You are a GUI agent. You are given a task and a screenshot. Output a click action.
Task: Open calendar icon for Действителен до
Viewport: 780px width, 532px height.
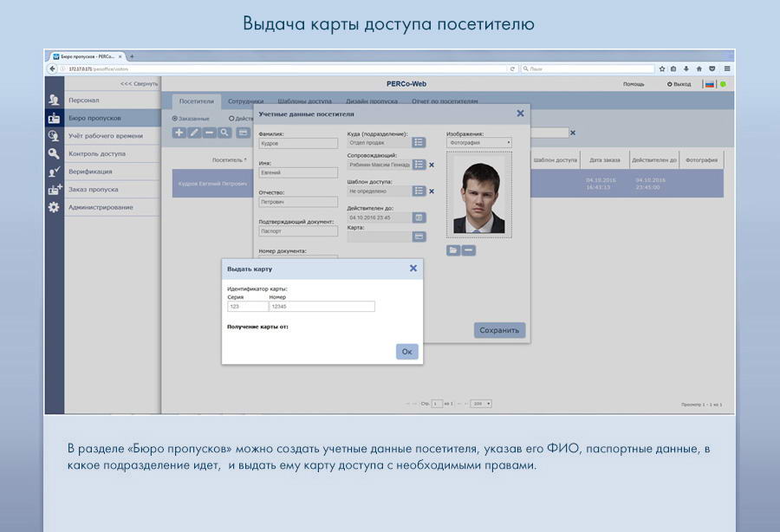pos(419,217)
